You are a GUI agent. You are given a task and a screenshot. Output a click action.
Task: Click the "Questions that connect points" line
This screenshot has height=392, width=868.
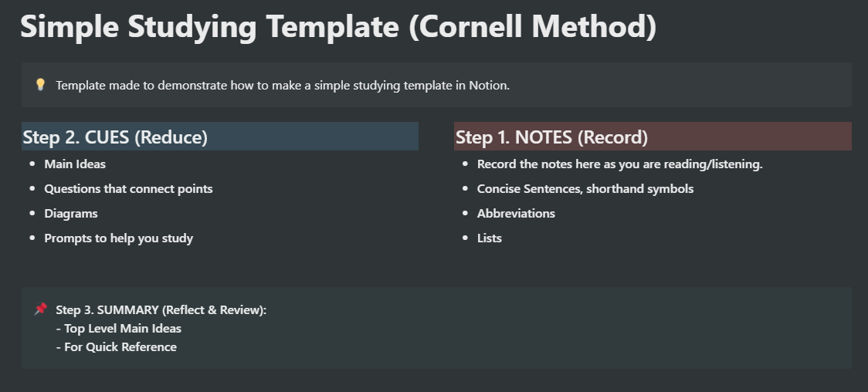pyautogui.click(x=128, y=188)
